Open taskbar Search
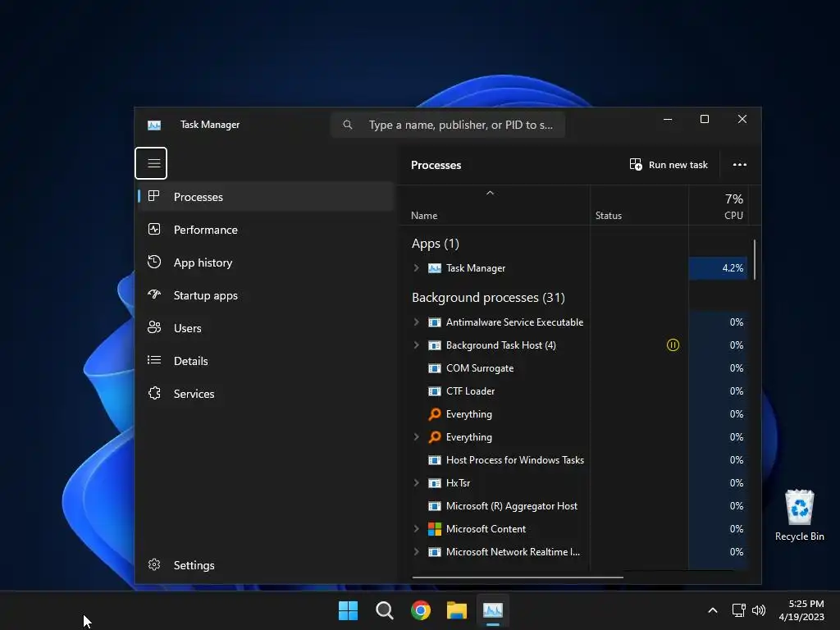The image size is (840, 630). tap(385, 610)
